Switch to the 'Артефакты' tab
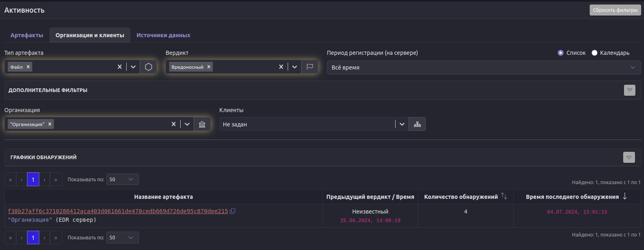The height and width of the screenshot is (250, 644). tap(27, 35)
